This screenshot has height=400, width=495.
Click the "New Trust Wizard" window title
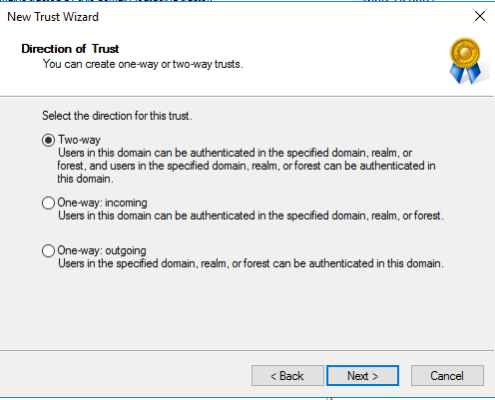[53, 17]
